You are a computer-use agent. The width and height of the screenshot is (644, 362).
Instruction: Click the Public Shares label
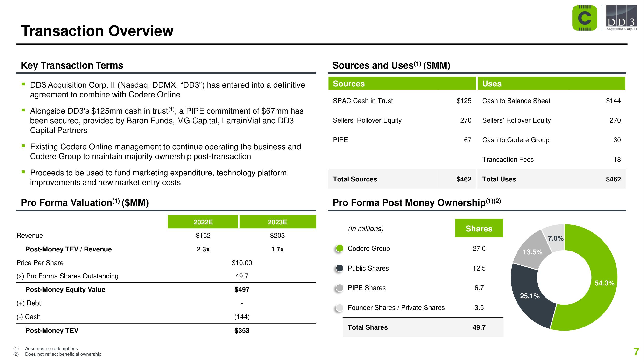click(x=368, y=268)
